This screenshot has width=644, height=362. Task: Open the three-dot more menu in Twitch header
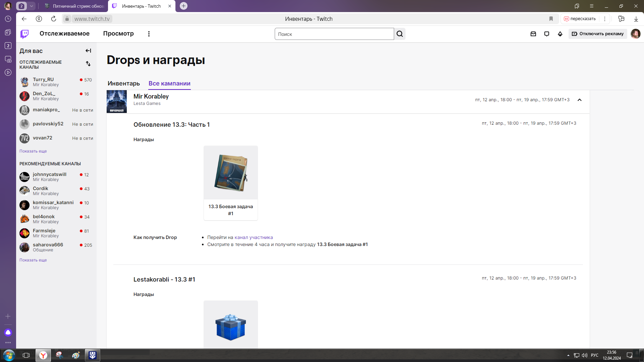(x=149, y=34)
